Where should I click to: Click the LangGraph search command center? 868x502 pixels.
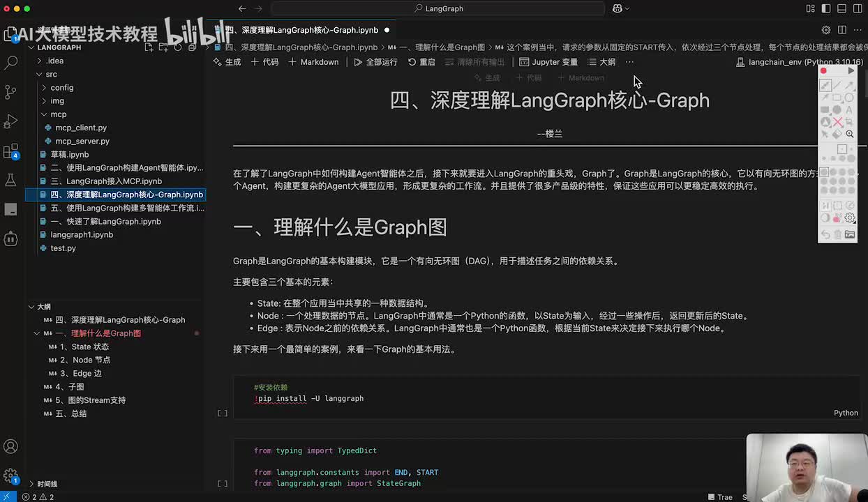tap(437, 8)
